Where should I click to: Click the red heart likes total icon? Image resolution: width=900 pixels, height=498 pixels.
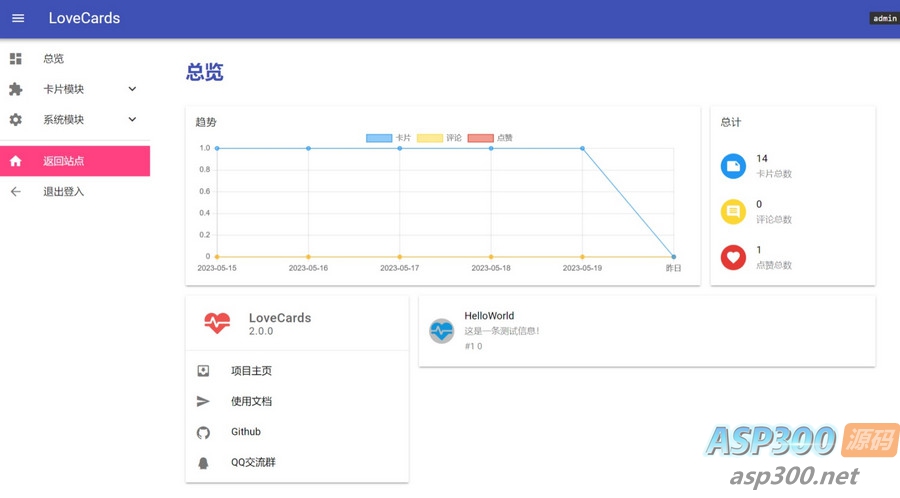coord(733,257)
